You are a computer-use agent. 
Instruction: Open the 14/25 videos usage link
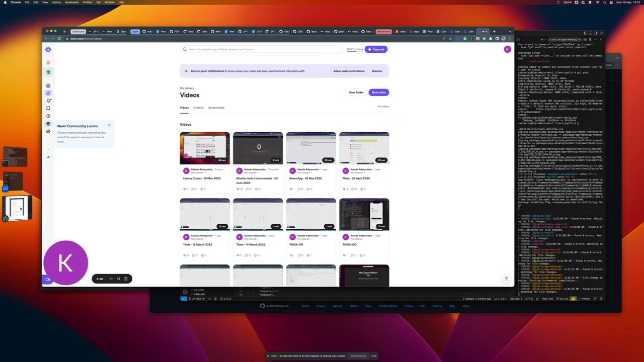(354, 49)
